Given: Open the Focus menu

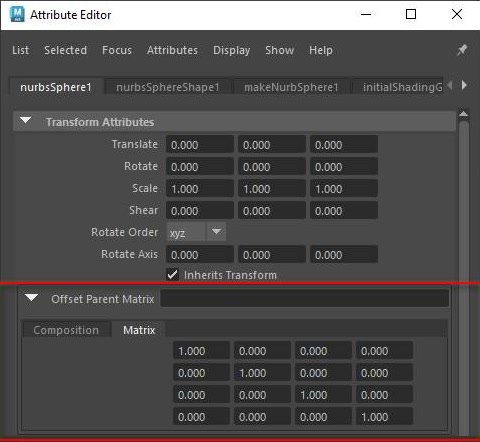Looking at the screenshot, I should (117, 50).
